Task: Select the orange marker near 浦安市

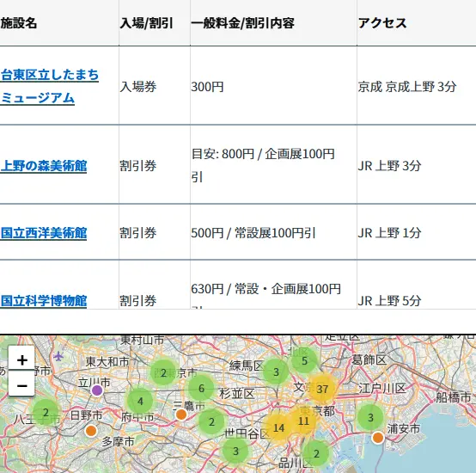Action: (x=378, y=438)
